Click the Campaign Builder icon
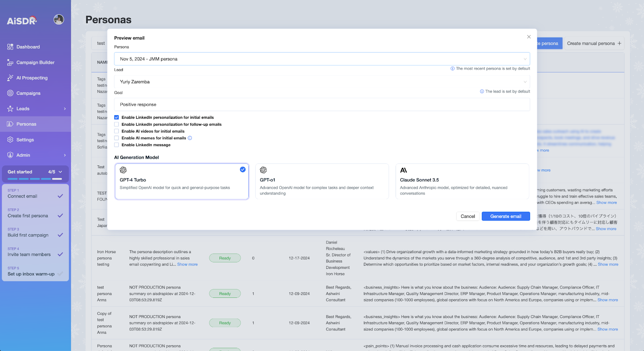Viewport: 644px width, 351px height. pos(10,62)
